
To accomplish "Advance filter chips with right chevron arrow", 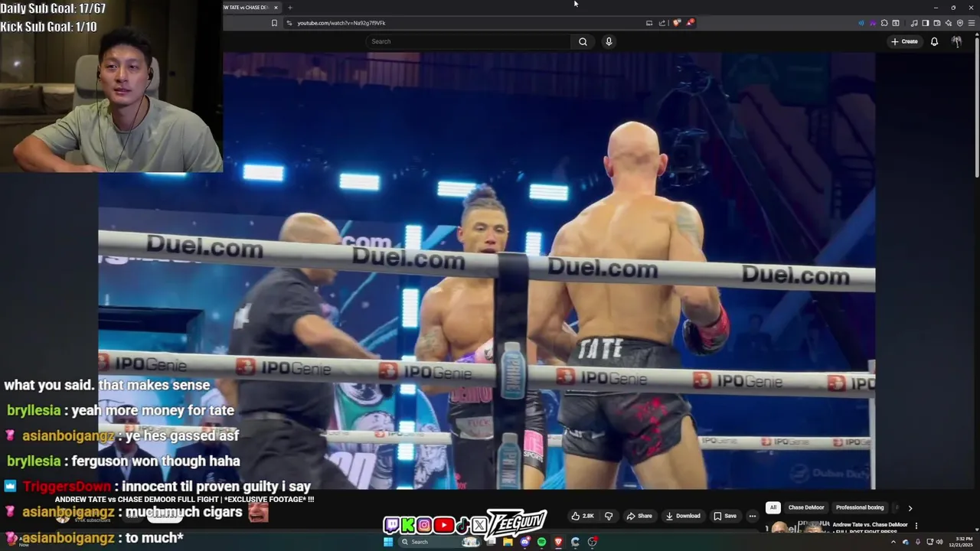I will click(x=910, y=507).
